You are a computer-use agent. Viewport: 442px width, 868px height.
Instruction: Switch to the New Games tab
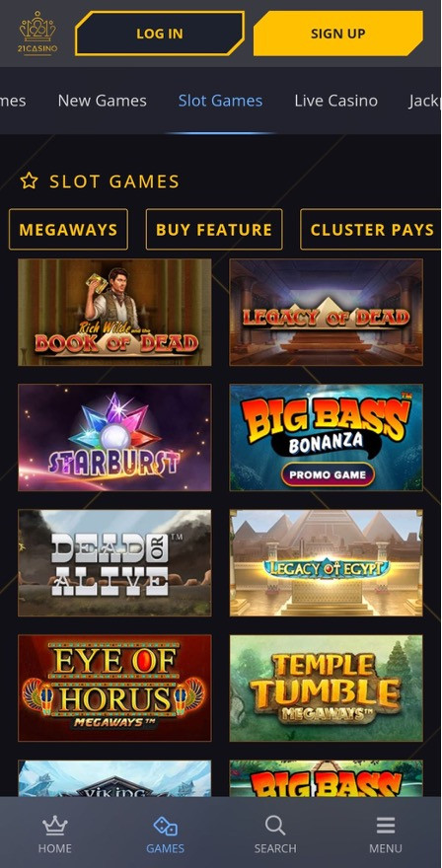(x=103, y=101)
